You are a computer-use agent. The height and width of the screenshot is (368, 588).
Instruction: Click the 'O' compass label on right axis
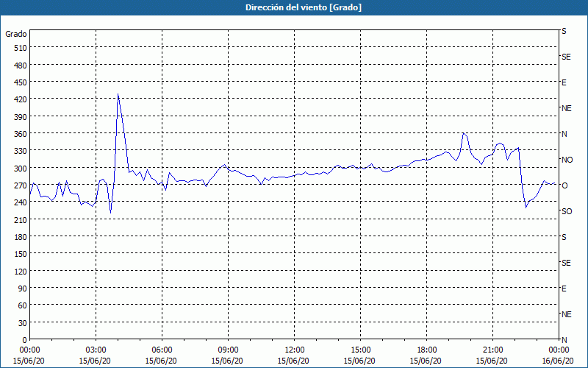(x=564, y=185)
